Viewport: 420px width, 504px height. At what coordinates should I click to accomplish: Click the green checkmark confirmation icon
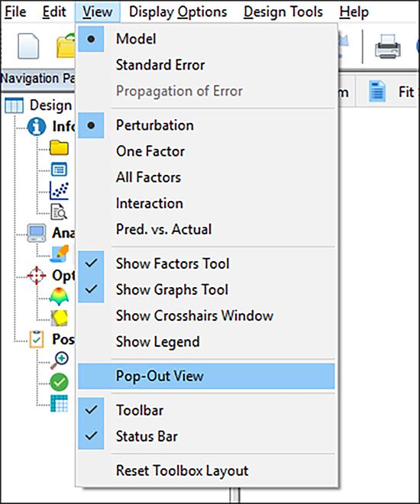tap(59, 382)
